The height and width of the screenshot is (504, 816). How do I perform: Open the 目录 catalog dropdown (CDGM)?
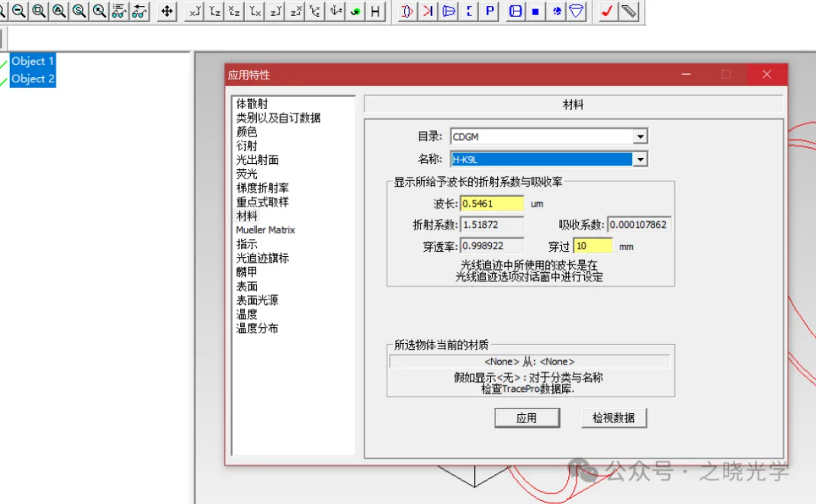tap(640, 136)
